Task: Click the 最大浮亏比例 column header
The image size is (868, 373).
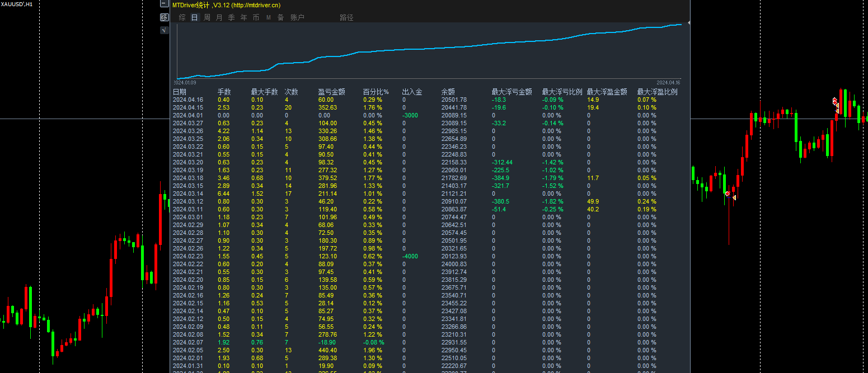Action: click(x=562, y=92)
